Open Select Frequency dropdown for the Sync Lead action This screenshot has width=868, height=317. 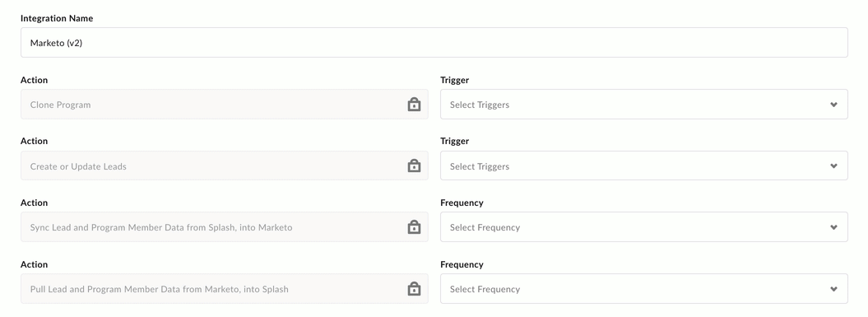tap(644, 226)
